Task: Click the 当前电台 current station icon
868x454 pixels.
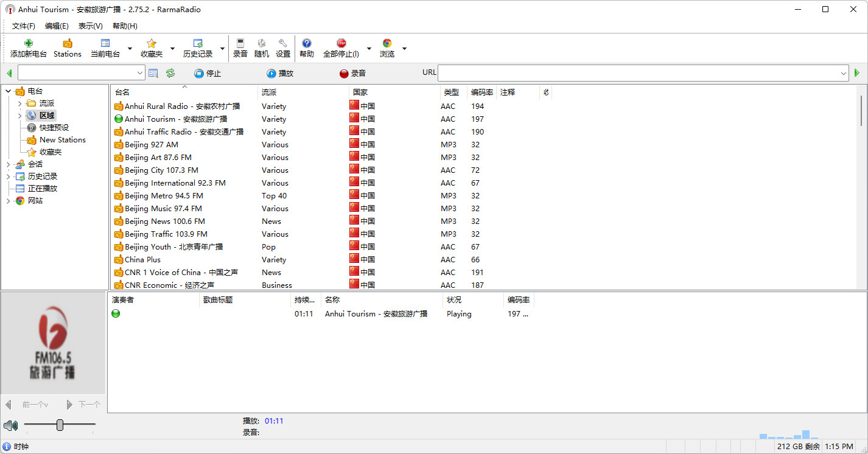Action: pos(105,43)
